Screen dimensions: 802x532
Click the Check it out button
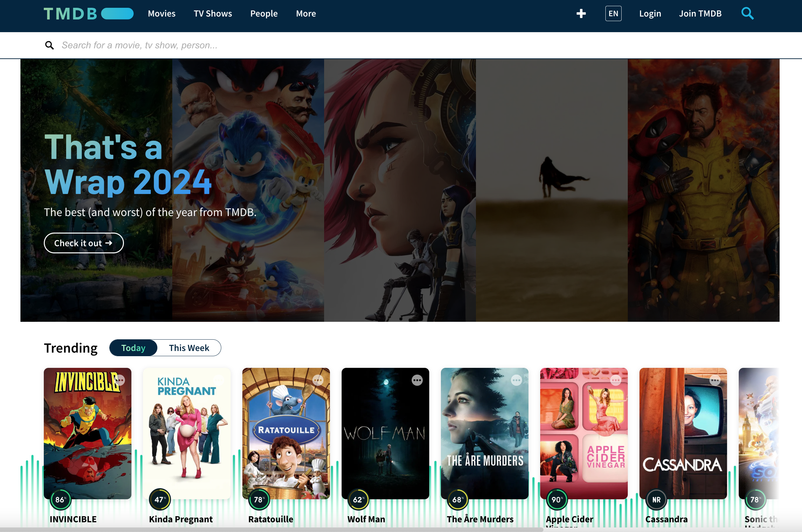(x=83, y=243)
